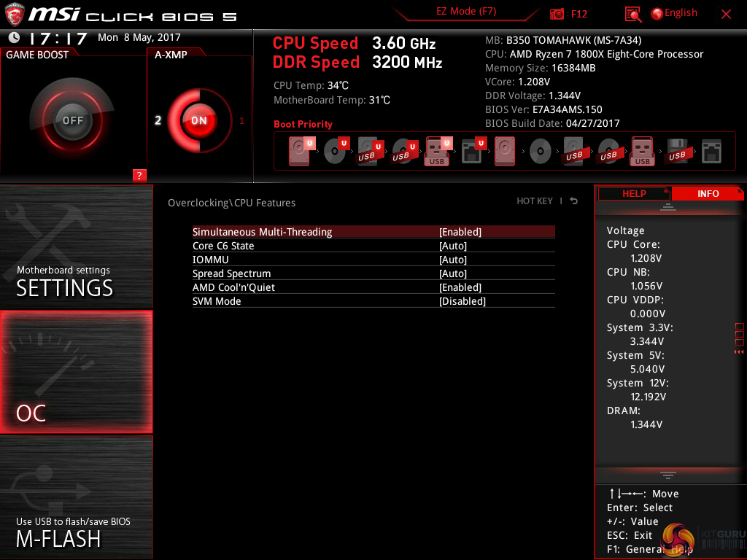Click the system clock icon

15,37
